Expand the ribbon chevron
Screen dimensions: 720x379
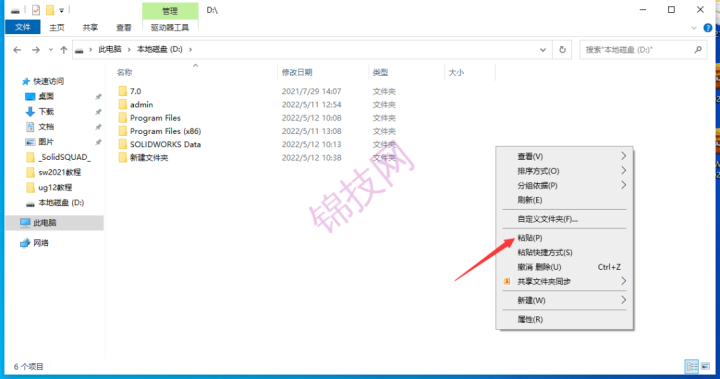coord(694,28)
